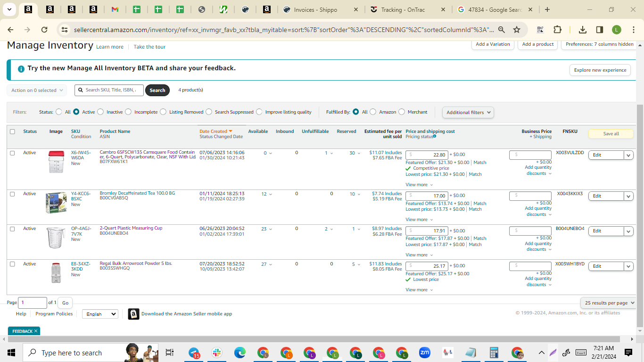
Task: Tick the select-all checkbox in table header
Action: coord(12,132)
